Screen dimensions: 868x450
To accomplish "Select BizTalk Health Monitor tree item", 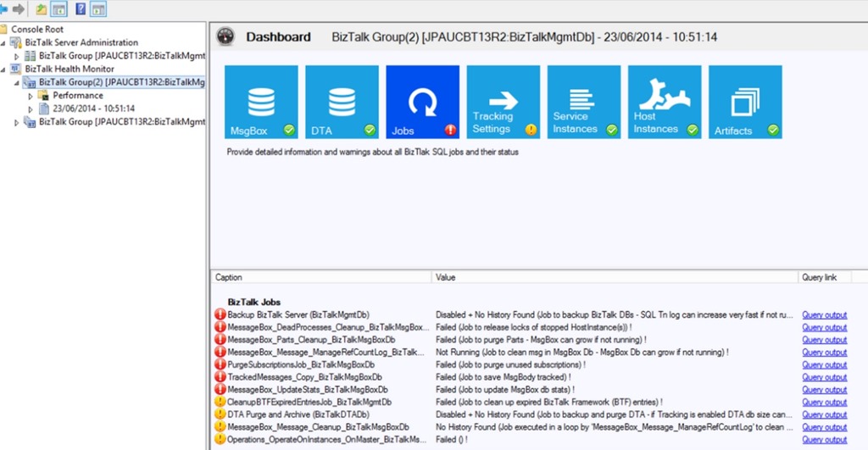I will point(70,69).
